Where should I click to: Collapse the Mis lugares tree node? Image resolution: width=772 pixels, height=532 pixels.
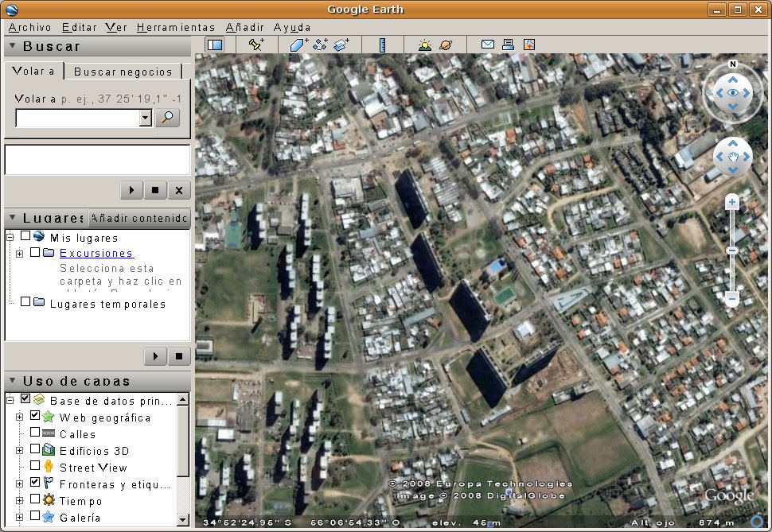pyautogui.click(x=10, y=238)
